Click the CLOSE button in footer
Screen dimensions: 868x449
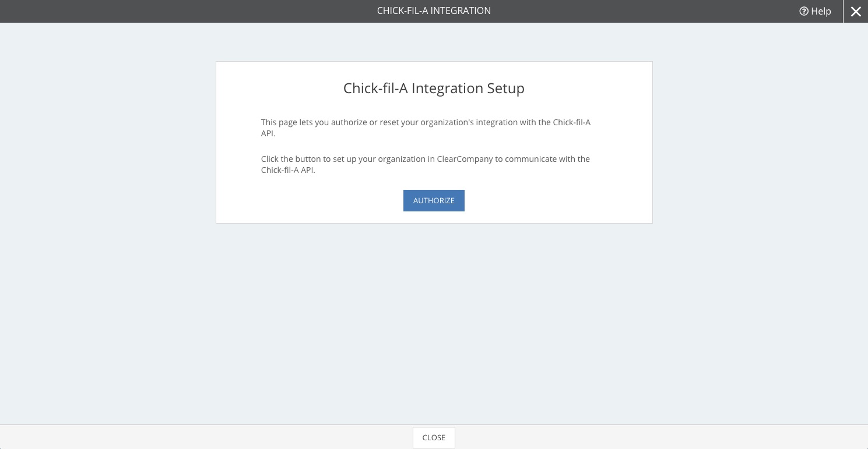point(434,437)
